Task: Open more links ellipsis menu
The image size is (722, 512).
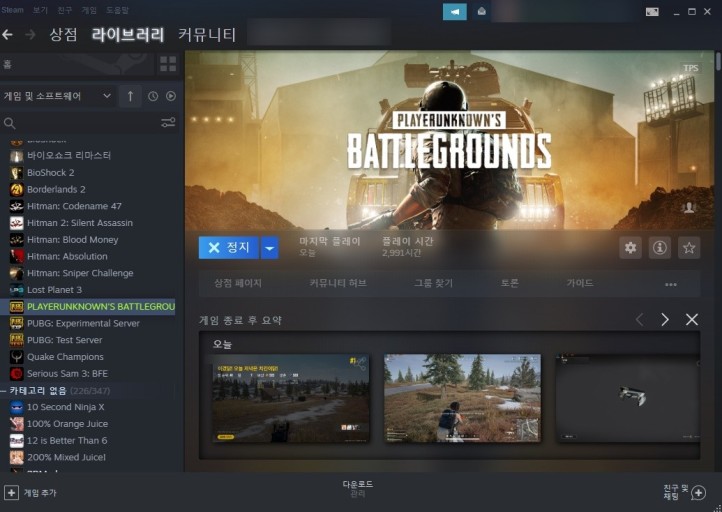Action: 671,284
